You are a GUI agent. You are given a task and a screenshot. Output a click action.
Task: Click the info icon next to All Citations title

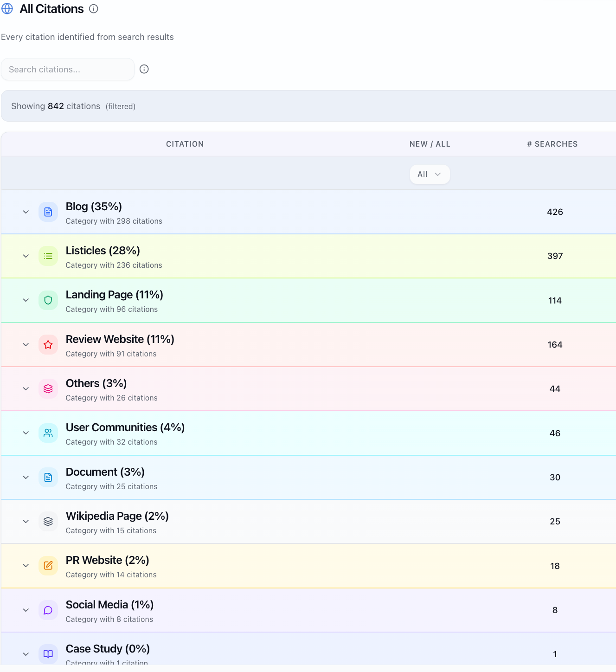point(94,9)
